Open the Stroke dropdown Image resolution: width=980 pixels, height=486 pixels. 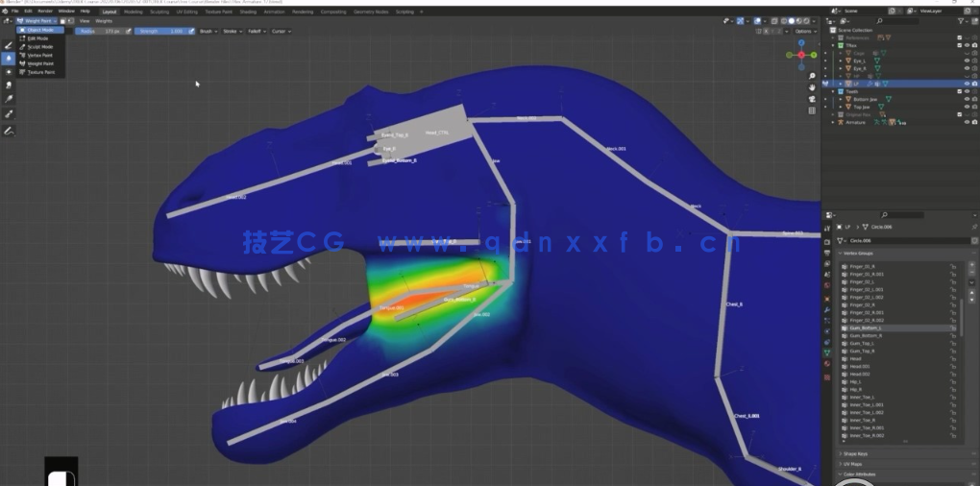point(233,31)
